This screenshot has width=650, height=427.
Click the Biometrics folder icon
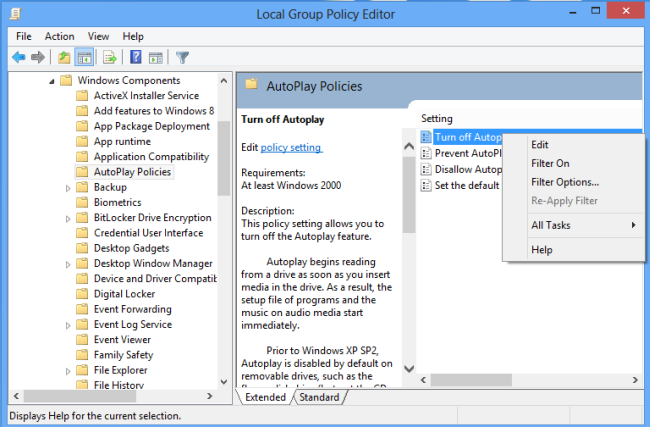coord(82,202)
